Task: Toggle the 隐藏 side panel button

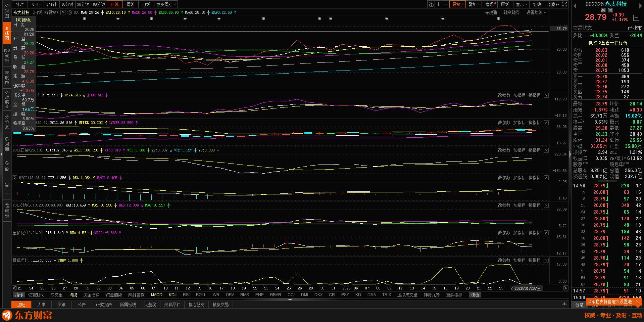Action: click(x=553, y=4)
